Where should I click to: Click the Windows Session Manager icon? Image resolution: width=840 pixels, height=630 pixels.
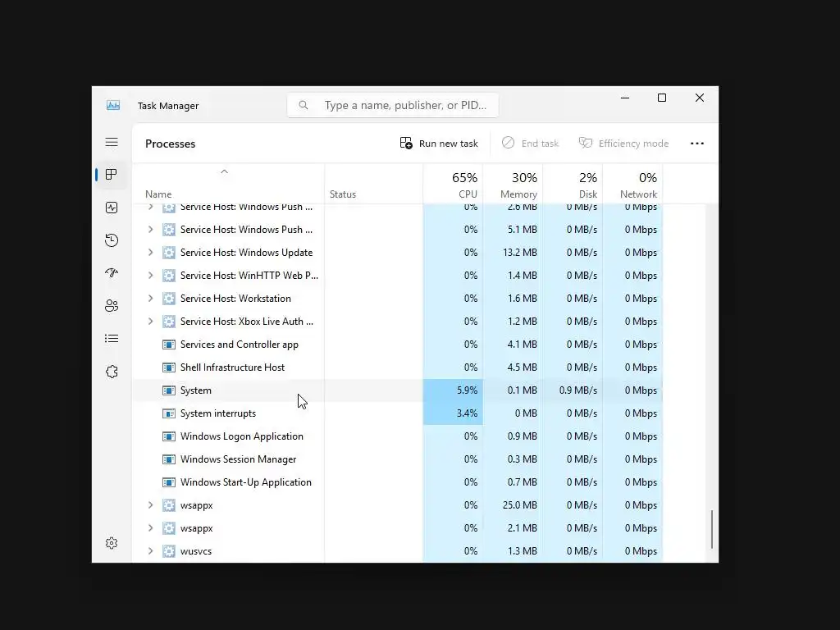pos(169,459)
